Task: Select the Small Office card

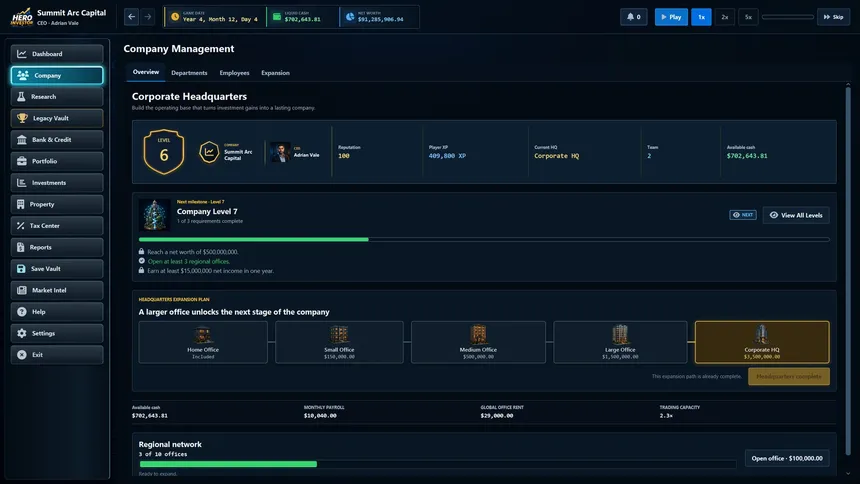Action: [x=339, y=342]
